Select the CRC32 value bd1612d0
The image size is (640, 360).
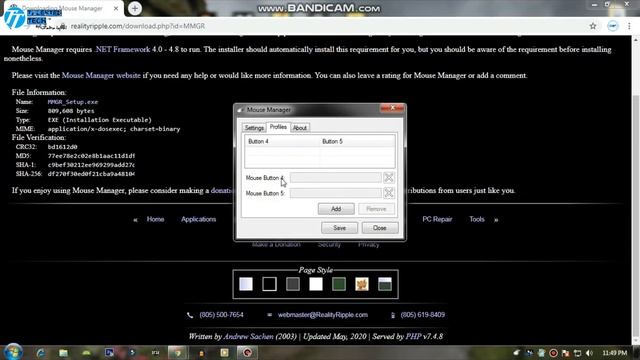point(62,147)
